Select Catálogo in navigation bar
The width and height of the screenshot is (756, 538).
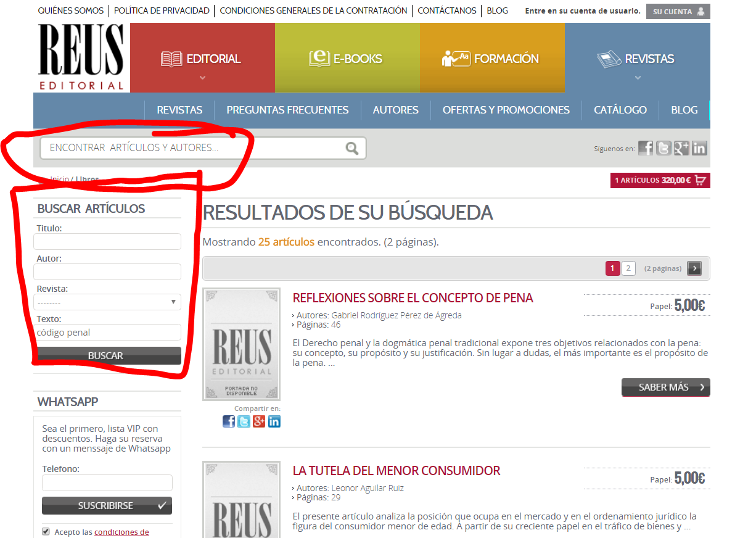[620, 110]
